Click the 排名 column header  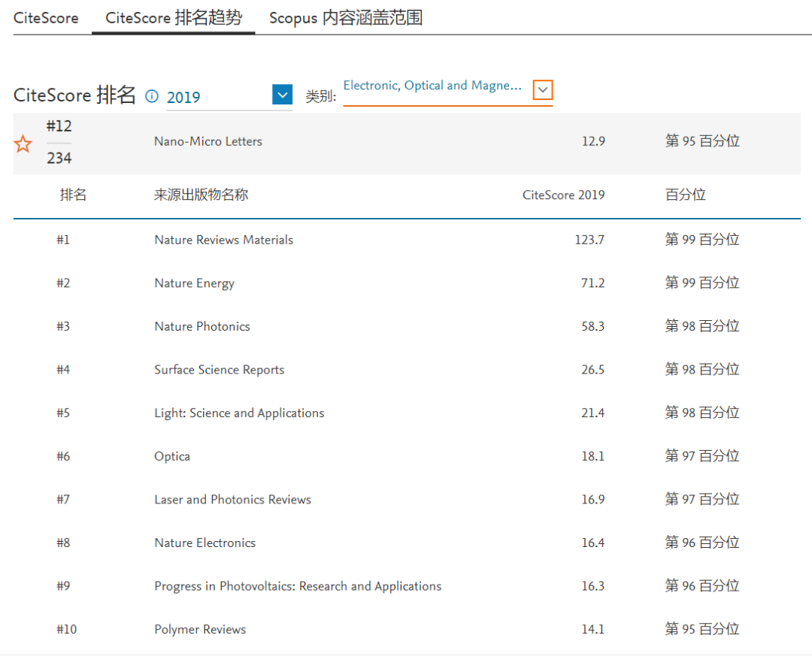pyautogui.click(x=73, y=195)
